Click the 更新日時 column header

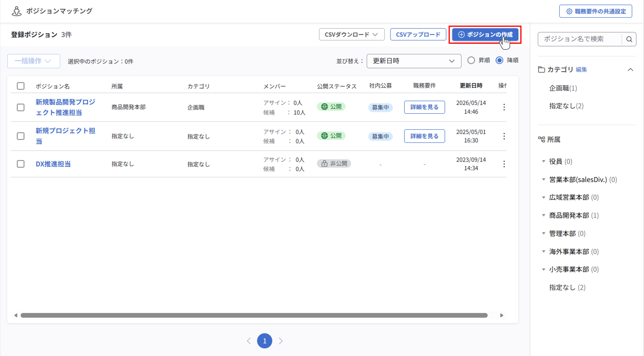click(x=471, y=86)
